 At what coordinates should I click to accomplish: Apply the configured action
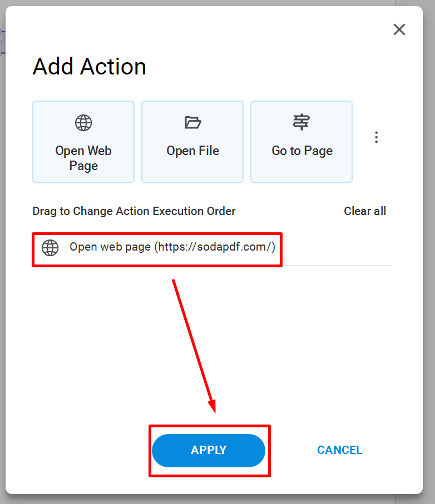[x=209, y=450]
